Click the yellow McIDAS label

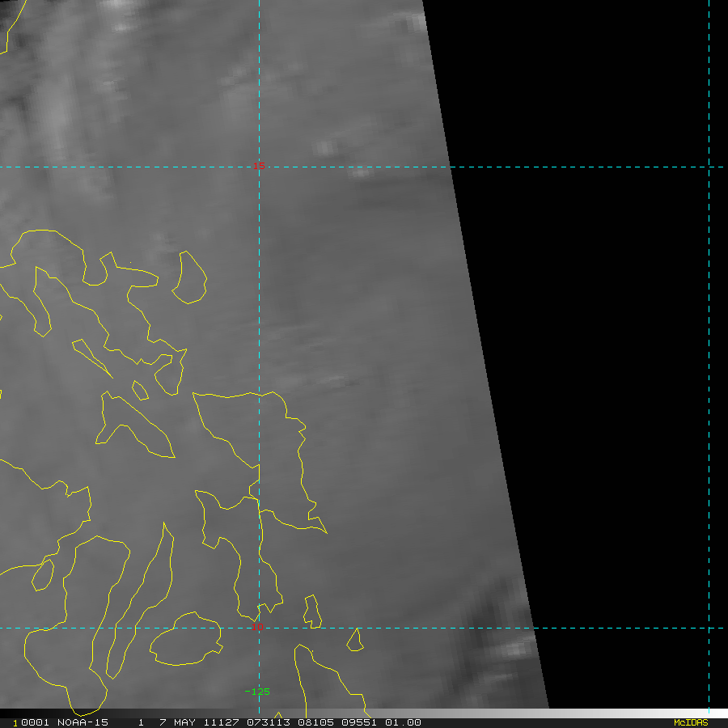(691, 722)
